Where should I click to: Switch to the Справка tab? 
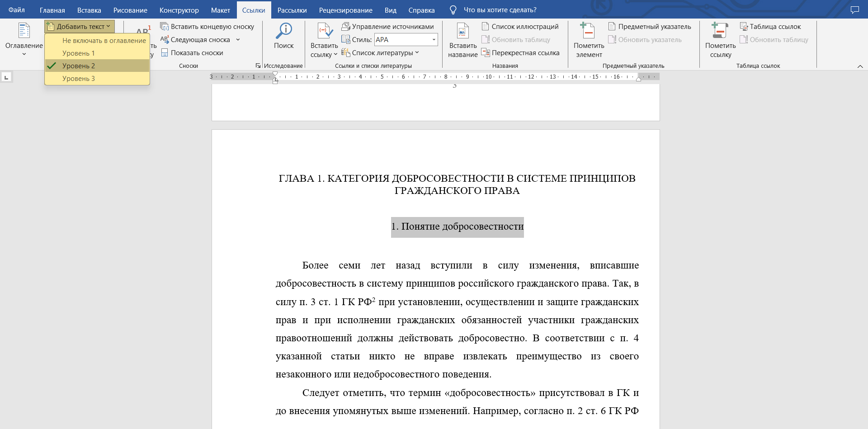point(421,10)
